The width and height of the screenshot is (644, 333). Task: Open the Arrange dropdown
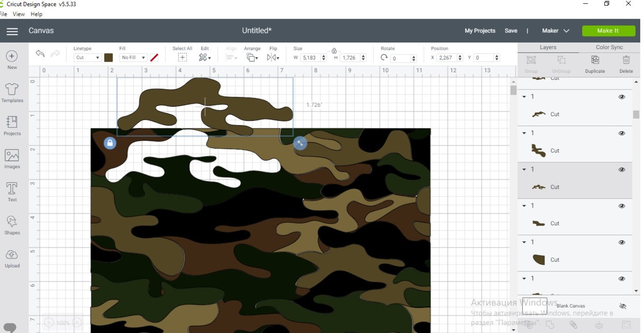pyautogui.click(x=252, y=58)
